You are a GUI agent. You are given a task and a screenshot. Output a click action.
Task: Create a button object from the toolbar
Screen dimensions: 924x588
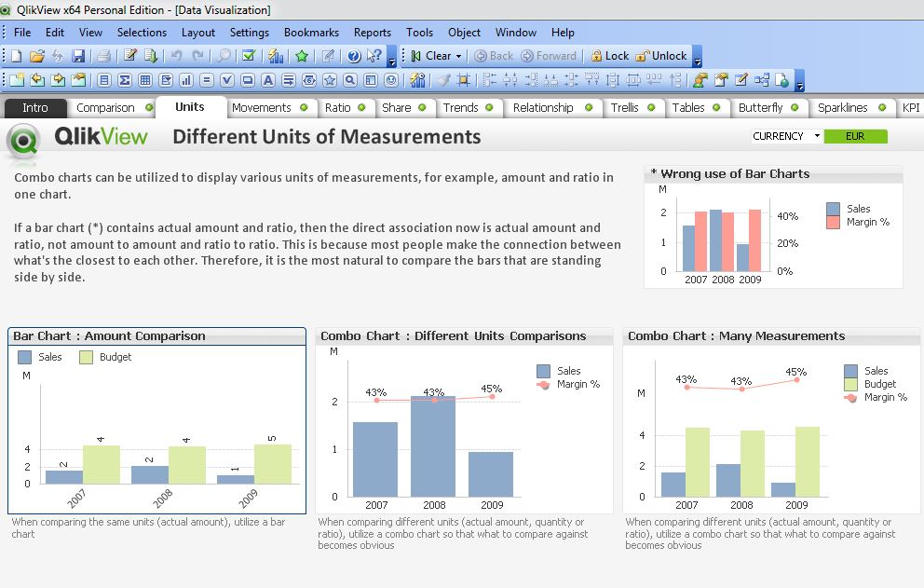tap(248, 80)
